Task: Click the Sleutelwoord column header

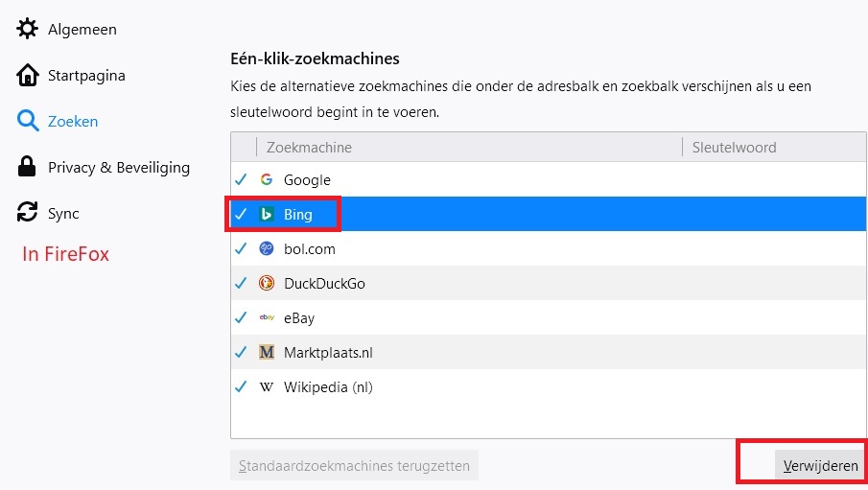Action: (x=734, y=148)
